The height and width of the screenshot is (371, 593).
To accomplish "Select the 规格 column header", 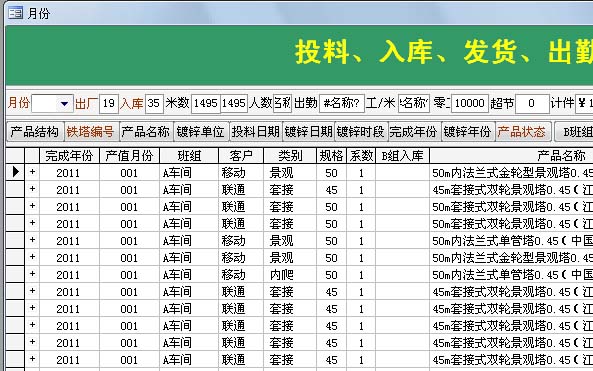I will click(x=331, y=155).
